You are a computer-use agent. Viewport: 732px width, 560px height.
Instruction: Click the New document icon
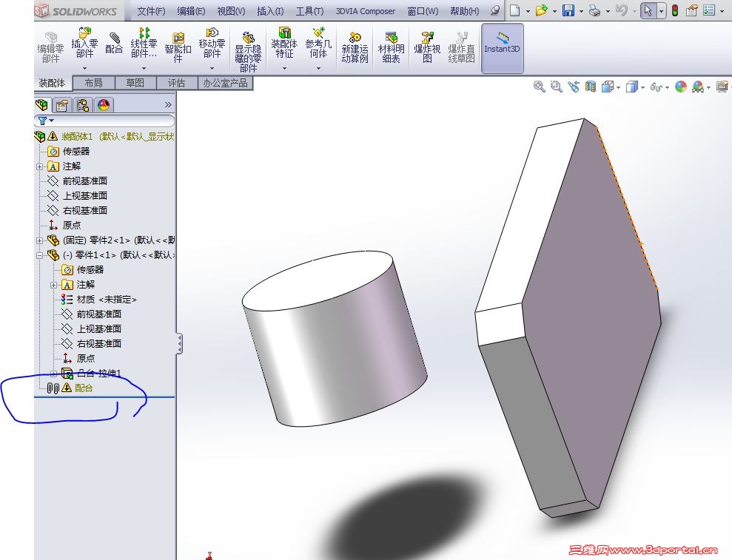click(x=515, y=10)
